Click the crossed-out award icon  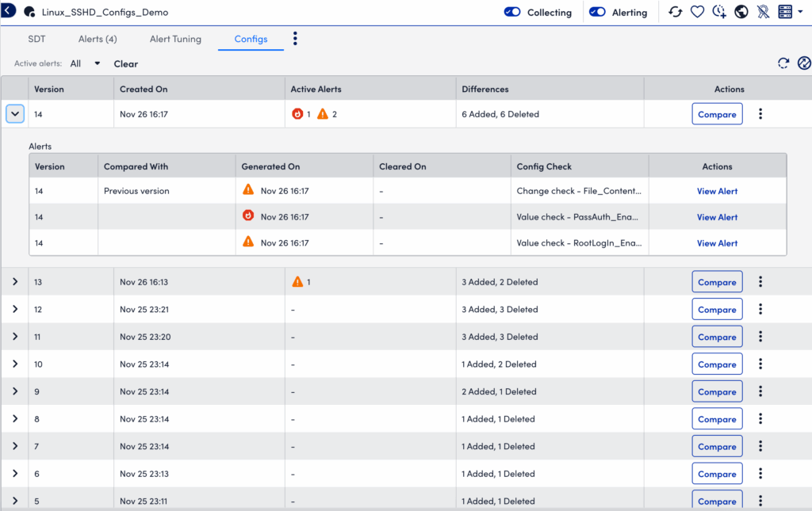pyautogui.click(x=763, y=11)
